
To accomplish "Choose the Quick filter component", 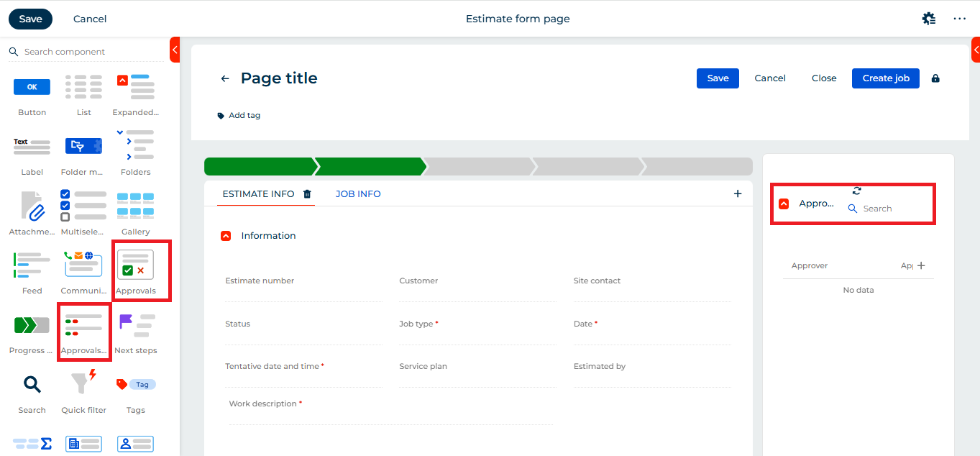I will [83, 383].
